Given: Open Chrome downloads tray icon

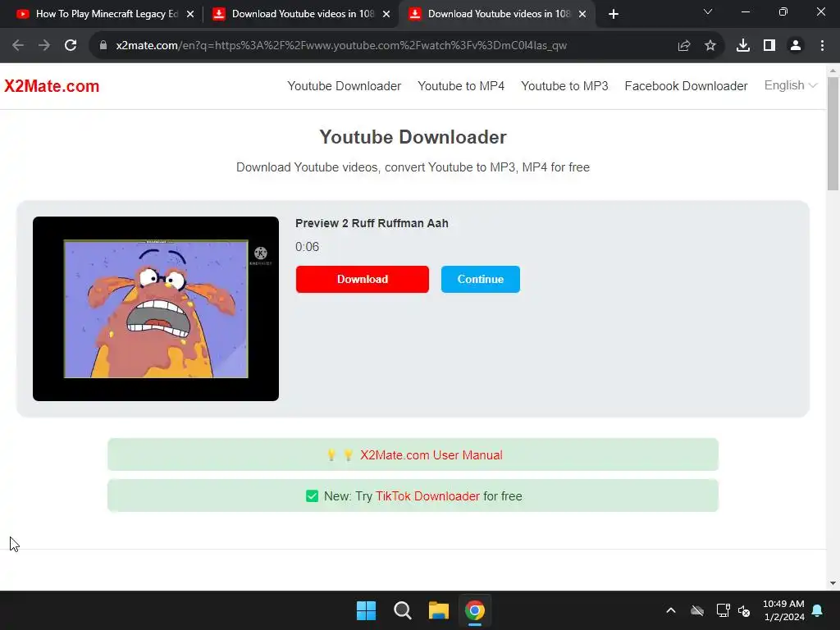Looking at the screenshot, I should [x=743, y=46].
